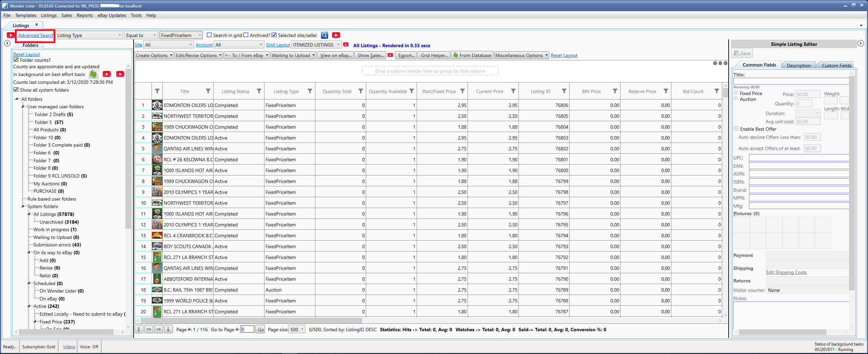
Task: Select the Fixed Price radio button
Action: click(x=736, y=93)
